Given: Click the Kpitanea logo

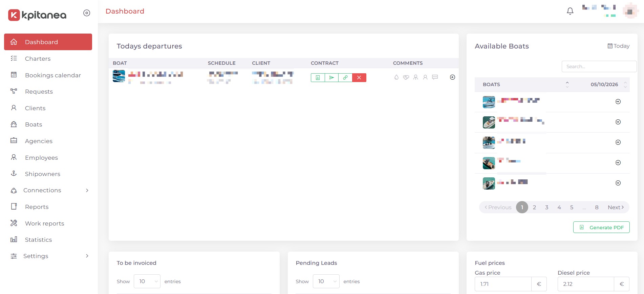Looking at the screenshot, I should click(37, 15).
